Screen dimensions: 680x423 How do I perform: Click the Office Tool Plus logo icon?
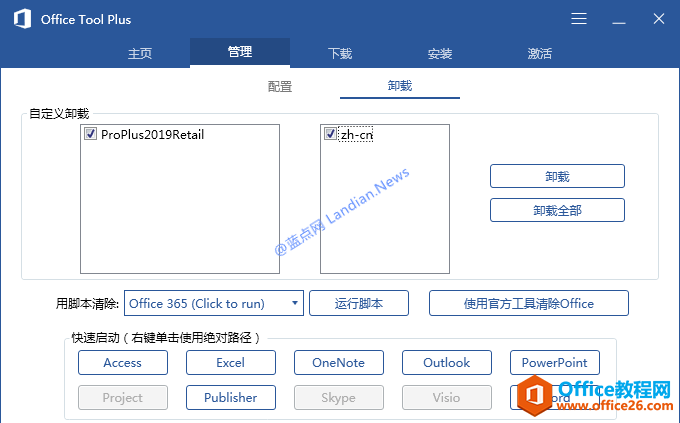(x=22, y=19)
